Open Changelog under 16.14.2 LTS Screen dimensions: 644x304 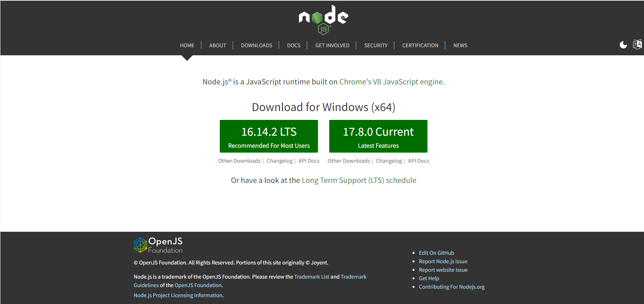280,161
